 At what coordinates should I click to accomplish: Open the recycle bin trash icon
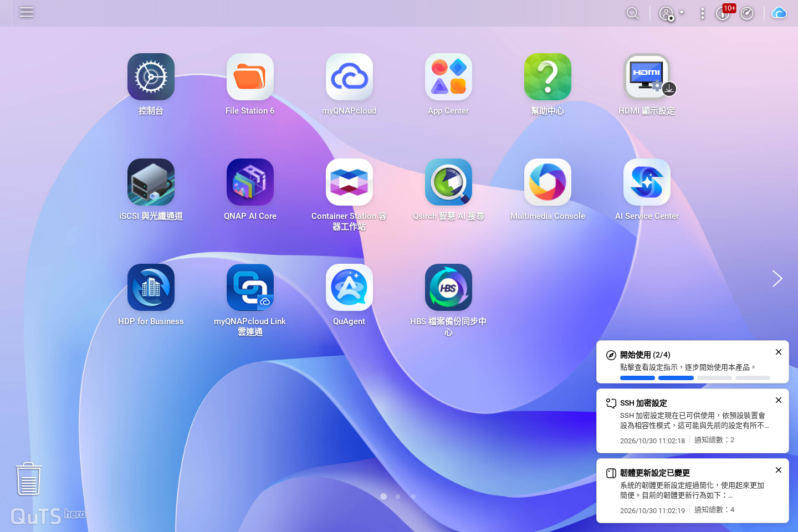(28, 479)
